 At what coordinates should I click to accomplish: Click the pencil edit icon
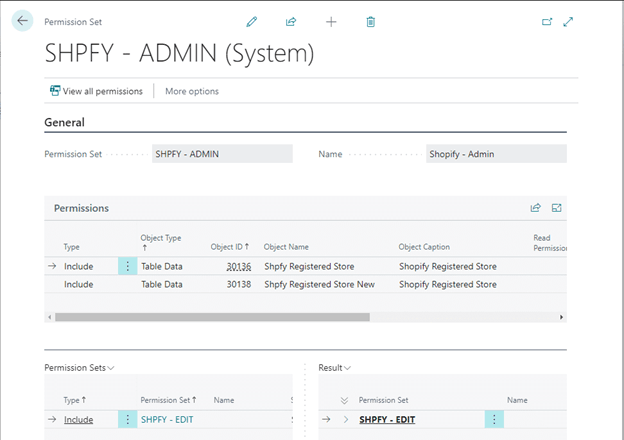(x=252, y=21)
